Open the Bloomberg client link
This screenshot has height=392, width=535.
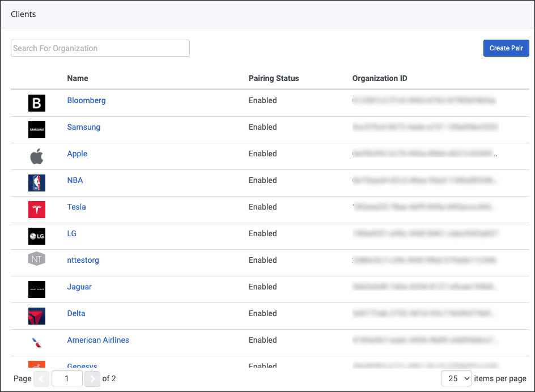pos(86,100)
